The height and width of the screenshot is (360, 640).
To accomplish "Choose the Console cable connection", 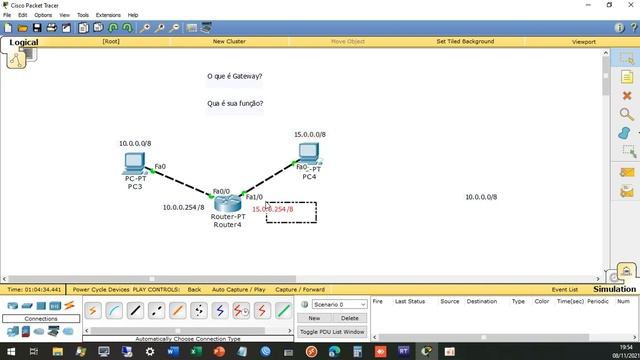I will (x=114, y=311).
